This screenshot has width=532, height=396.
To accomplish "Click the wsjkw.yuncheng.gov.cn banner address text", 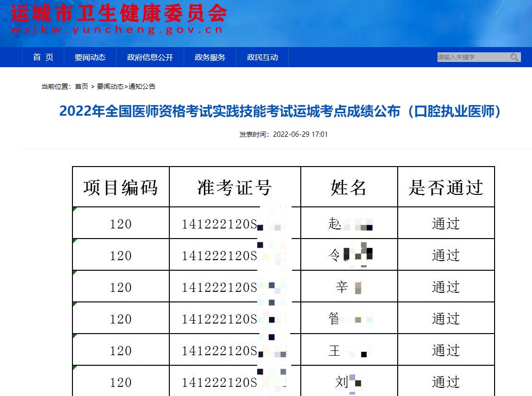I will click(x=116, y=30).
